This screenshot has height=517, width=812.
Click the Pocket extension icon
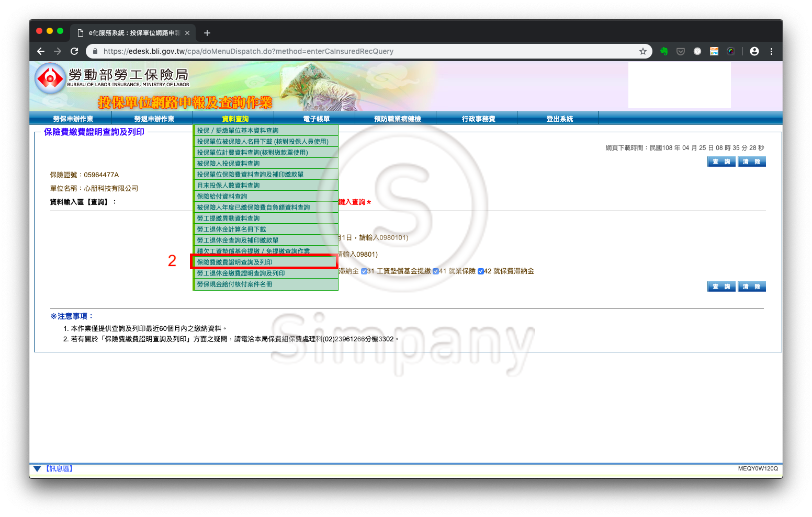click(x=681, y=51)
